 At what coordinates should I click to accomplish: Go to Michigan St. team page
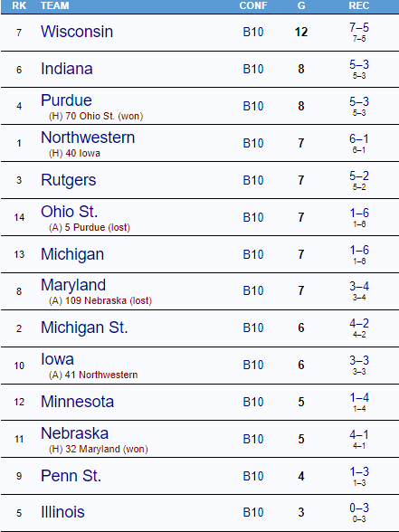(84, 328)
